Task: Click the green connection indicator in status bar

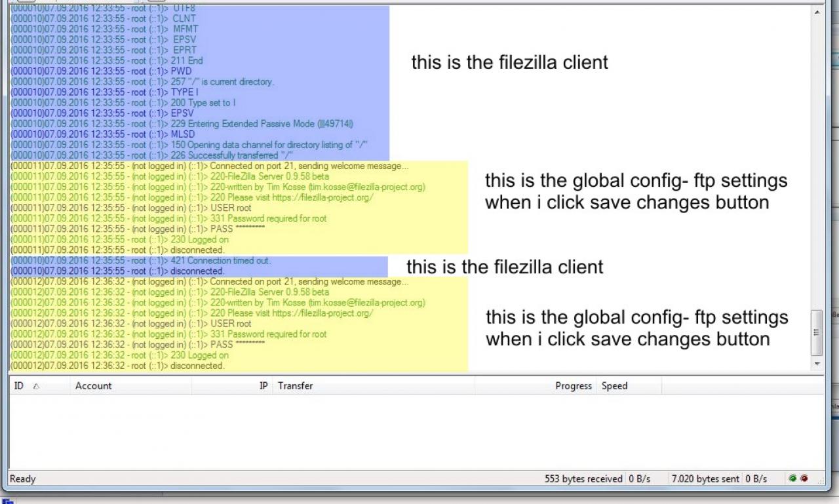Action: click(x=793, y=478)
